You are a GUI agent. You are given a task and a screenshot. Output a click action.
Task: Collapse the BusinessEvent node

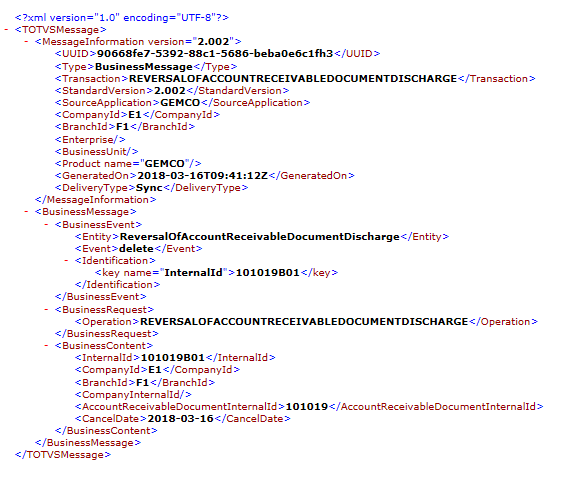(46, 224)
